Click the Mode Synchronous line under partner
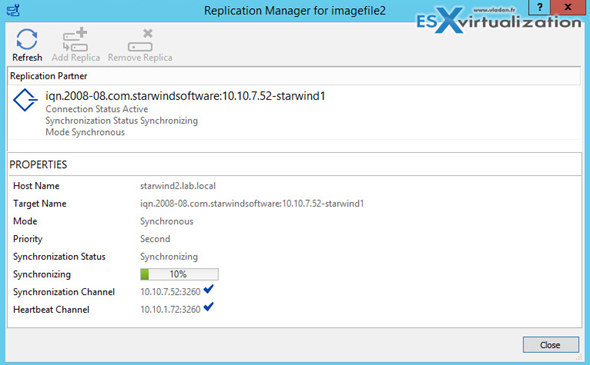Viewport: 590px width, 365px height. [85, 132]
